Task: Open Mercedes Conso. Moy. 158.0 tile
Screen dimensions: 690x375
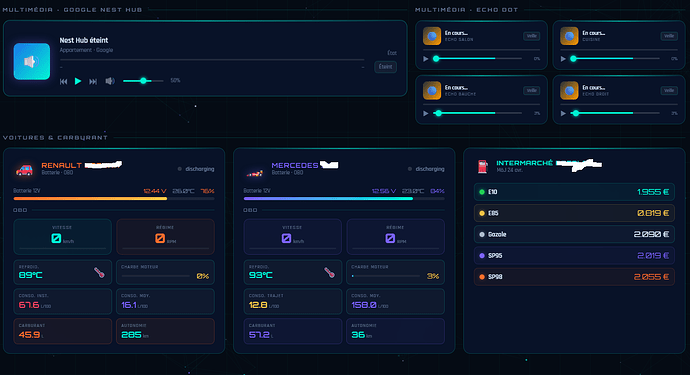Action: [x=396, y=301]
